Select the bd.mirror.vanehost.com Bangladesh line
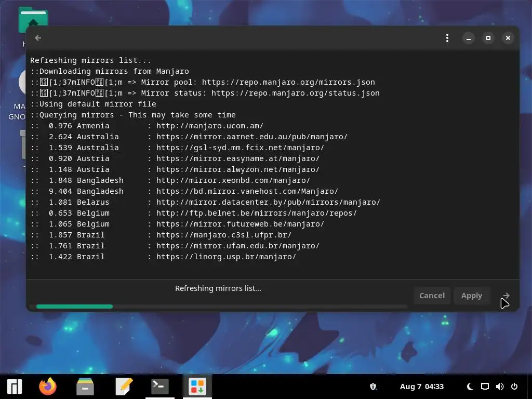The width and height of the screenshot is (532, 399). pos(184,191)
